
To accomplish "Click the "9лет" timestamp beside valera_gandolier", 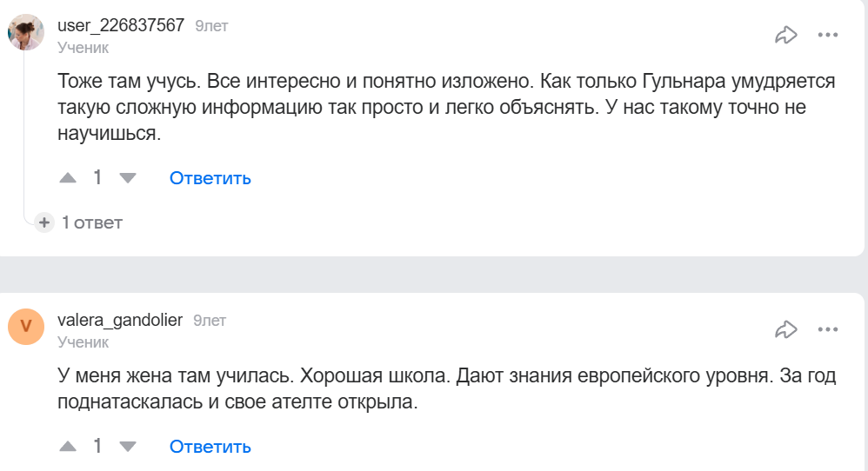I will 210,321.
